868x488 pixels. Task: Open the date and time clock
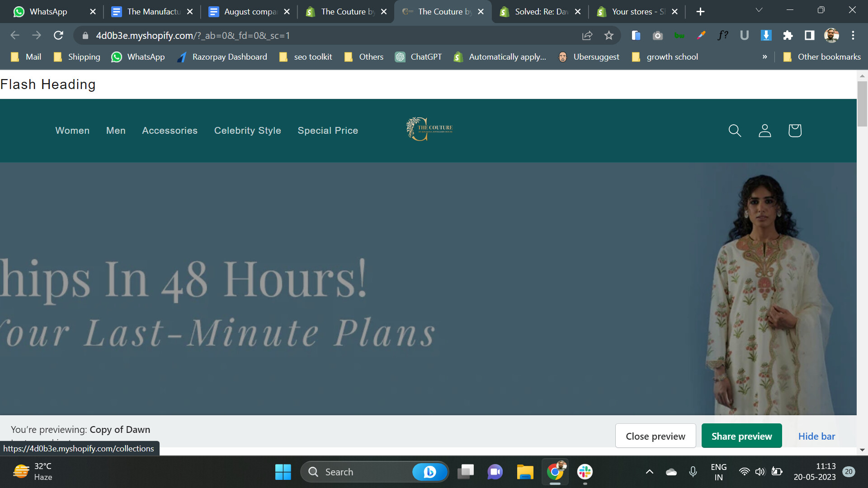(815, 472)
